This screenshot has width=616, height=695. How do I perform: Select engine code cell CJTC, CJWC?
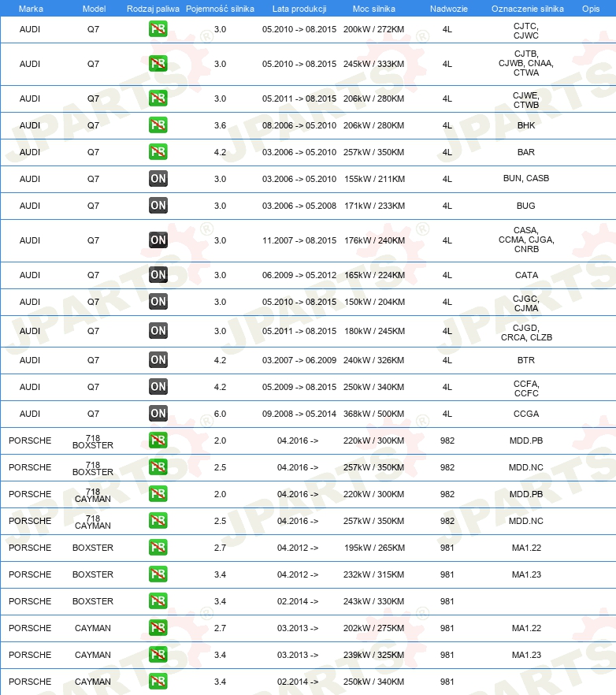(526, 31)
